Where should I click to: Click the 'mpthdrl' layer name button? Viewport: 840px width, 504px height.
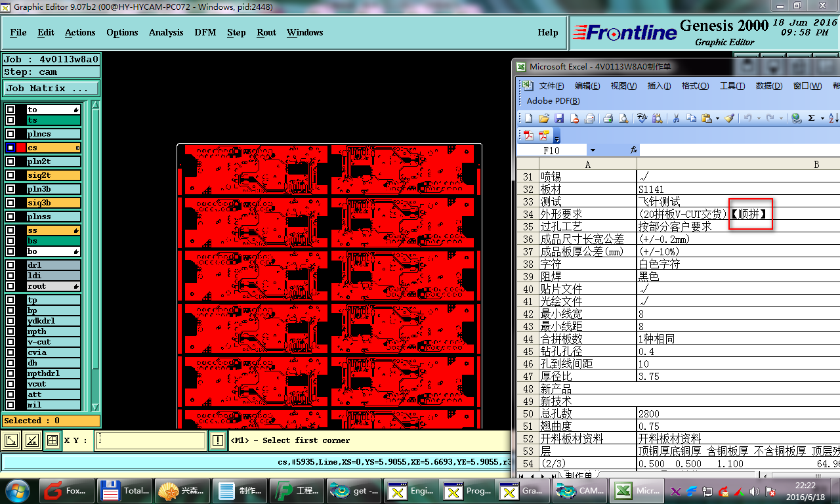click(54, 373)
